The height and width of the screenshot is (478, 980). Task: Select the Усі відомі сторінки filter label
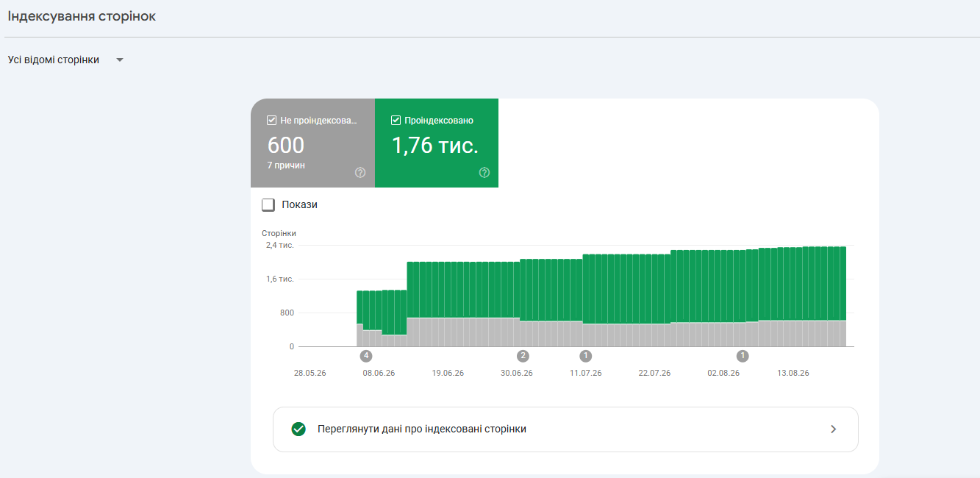(54, 60)
